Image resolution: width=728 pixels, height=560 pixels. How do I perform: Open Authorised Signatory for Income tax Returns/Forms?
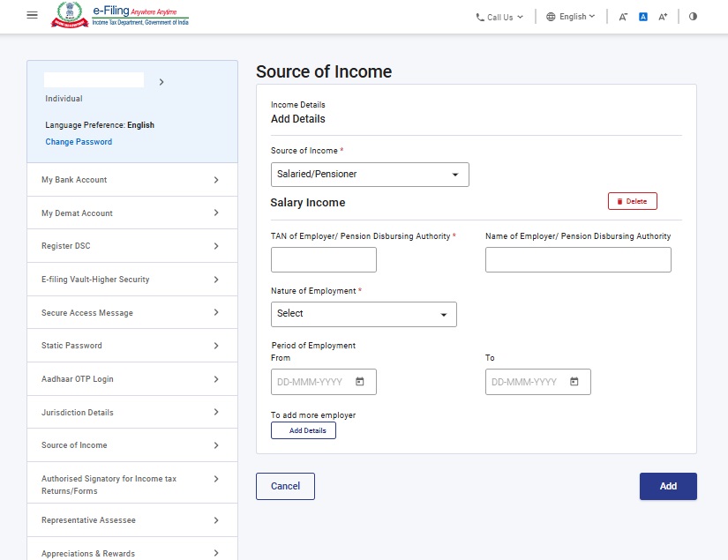click(x=132, y=482)
